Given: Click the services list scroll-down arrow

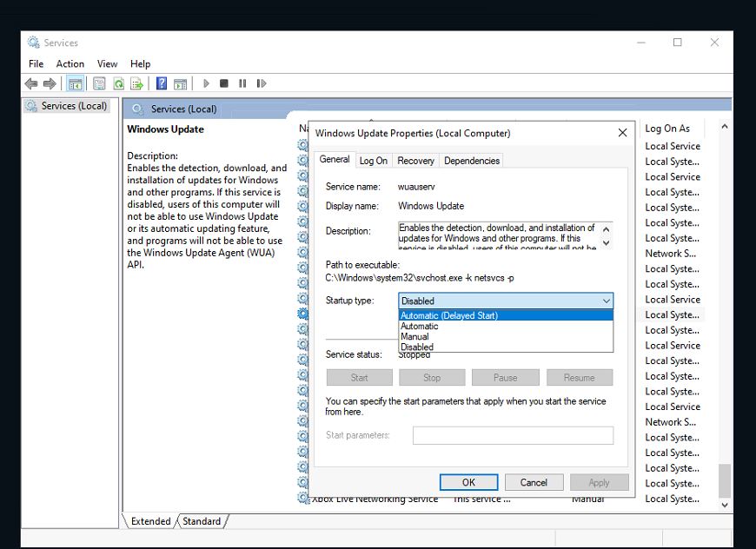Looking at the screenshot, I should click(x=724, y=505).
